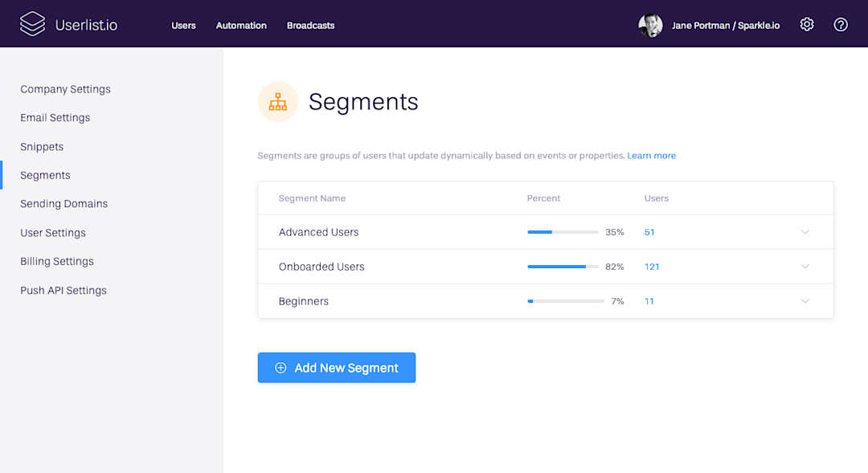This screenshot has width=868, height=473.
Task: Go to Email Settings
Action: click(x=55, y=117)
